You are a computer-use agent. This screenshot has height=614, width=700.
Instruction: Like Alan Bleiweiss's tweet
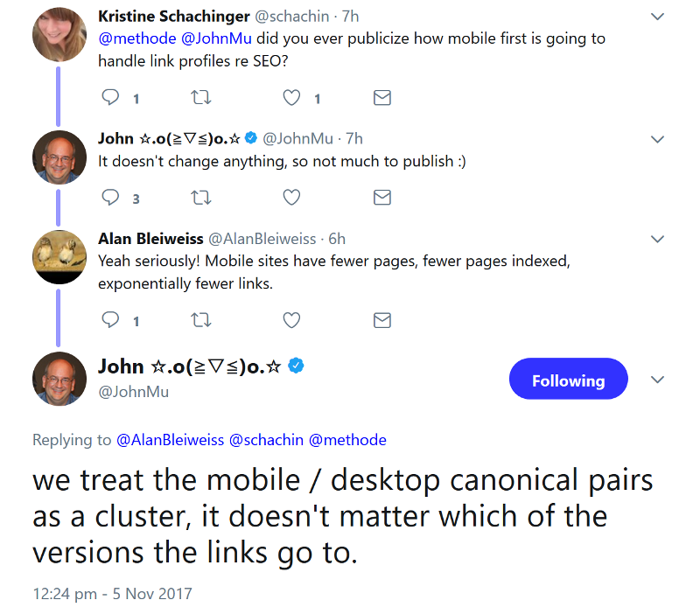tap(290, 320)
